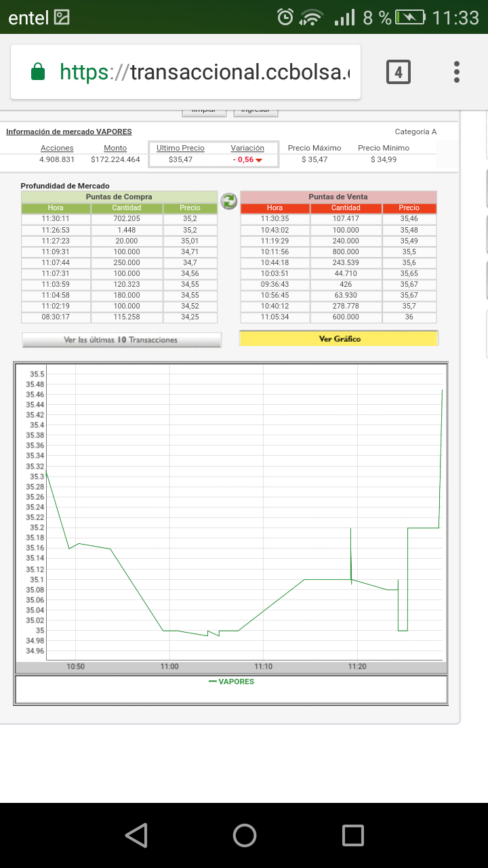
Task: Select buy row at time 11:26:53
Action: [x=119, y=230]
